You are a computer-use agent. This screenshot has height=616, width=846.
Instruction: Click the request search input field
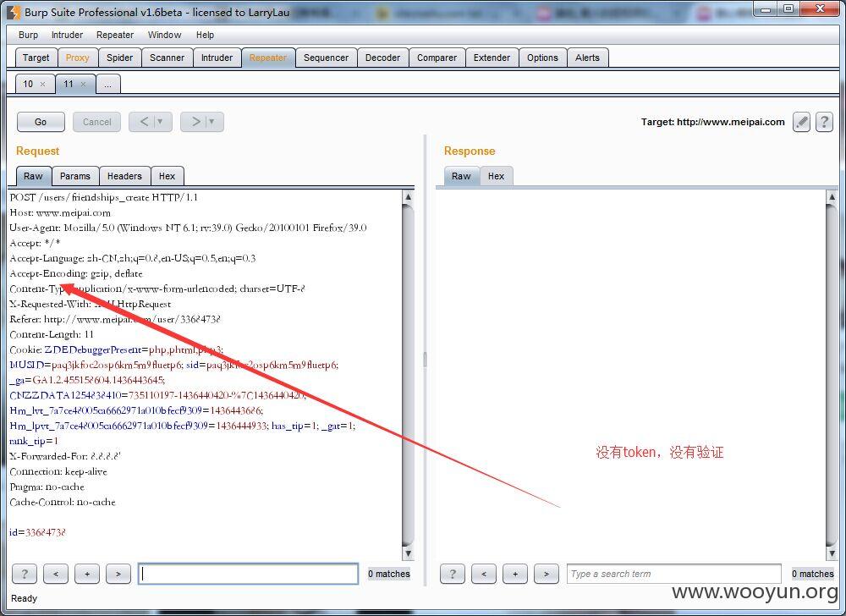pyautogui.click(x=248, y=574)
